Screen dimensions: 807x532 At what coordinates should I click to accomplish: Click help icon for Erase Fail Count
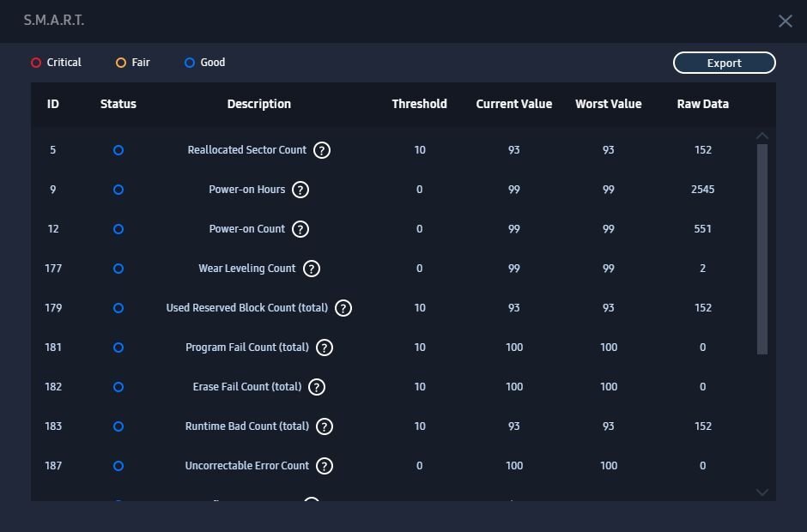[317, 387]
